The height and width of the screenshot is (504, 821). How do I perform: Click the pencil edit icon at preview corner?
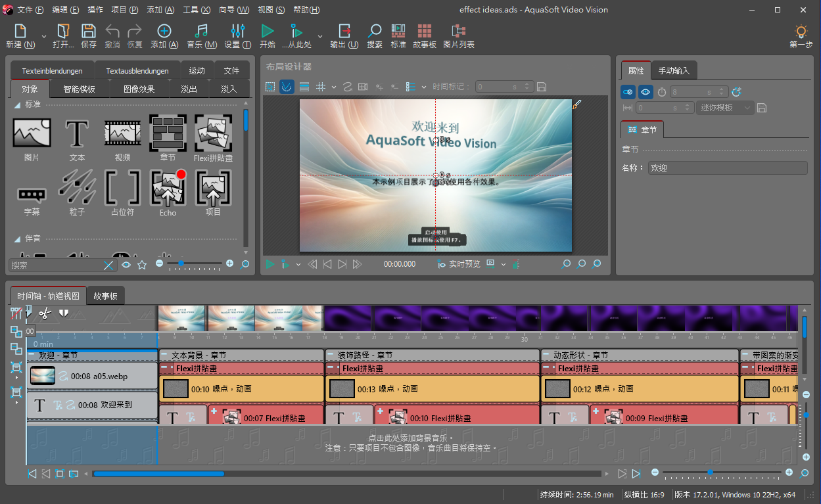577,104
